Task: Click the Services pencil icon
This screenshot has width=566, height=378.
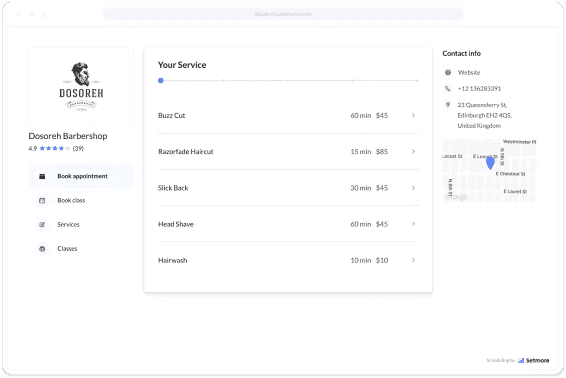Action: click(x=42, y=225)
